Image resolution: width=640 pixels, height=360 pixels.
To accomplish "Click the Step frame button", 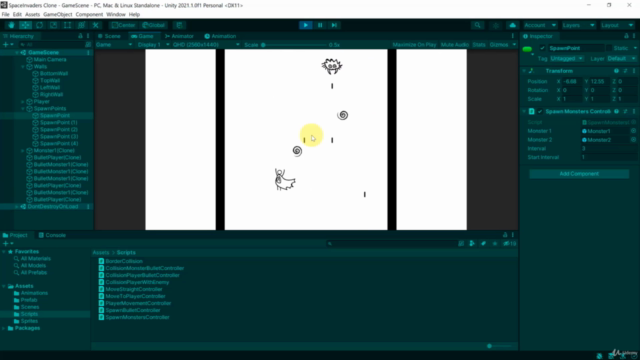I will [x=334, y=25].
